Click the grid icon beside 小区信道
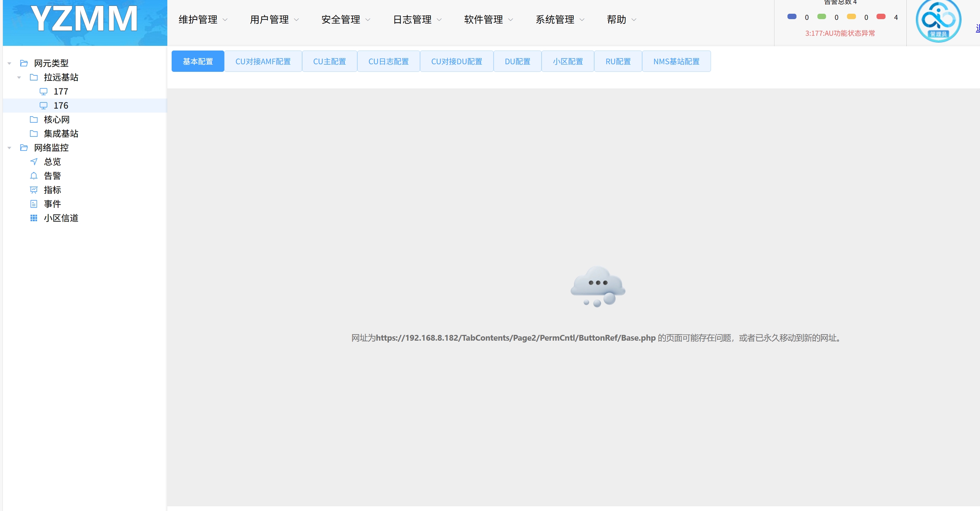The height and width of the screenshot is (511, 980). click(34, 218)
